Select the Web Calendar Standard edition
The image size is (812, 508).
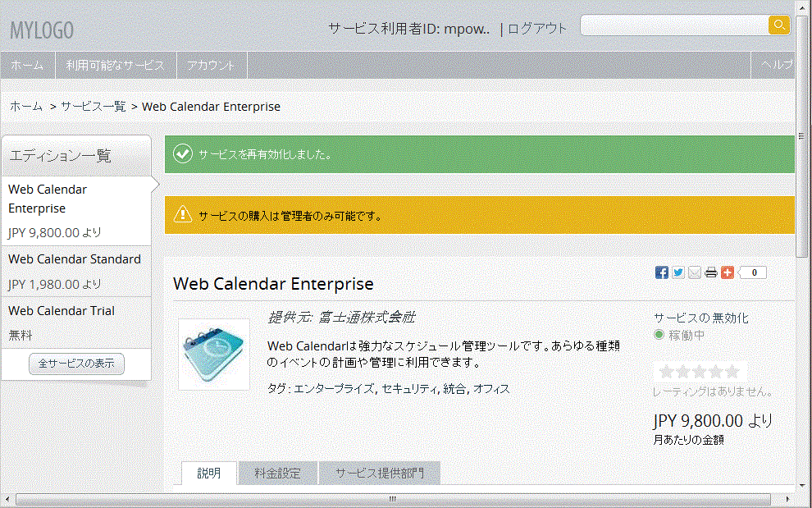tap(76, 271)
